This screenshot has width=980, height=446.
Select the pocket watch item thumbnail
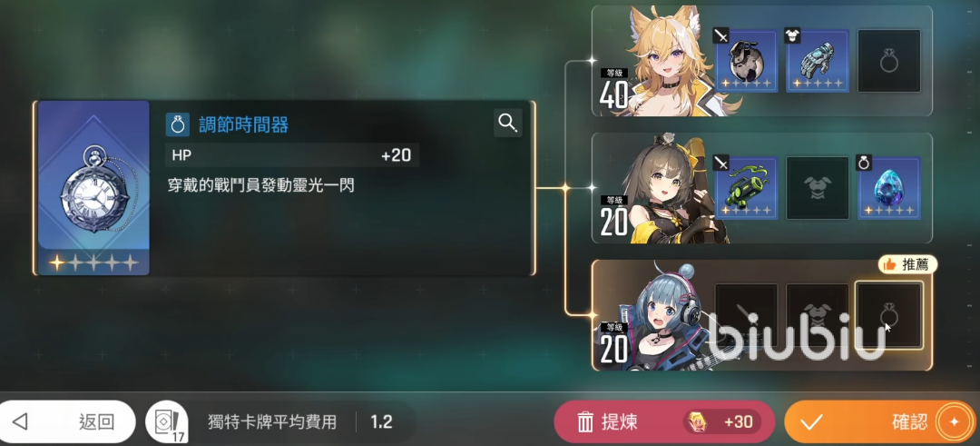93,188
